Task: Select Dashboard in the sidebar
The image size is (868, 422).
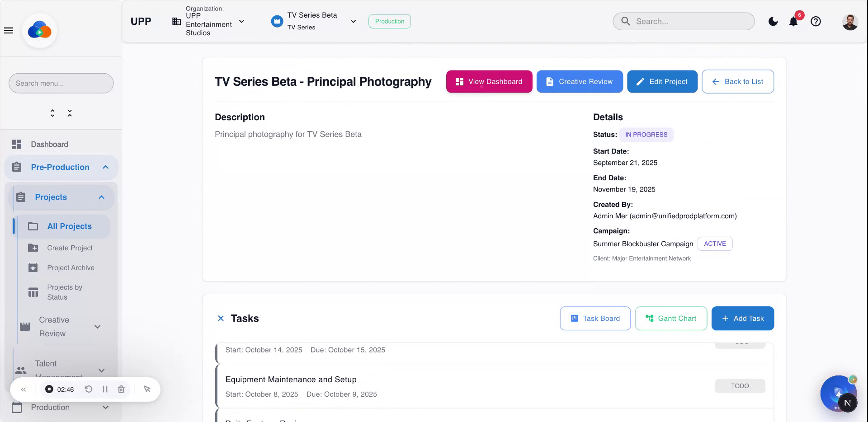Action: coord(49,144)
